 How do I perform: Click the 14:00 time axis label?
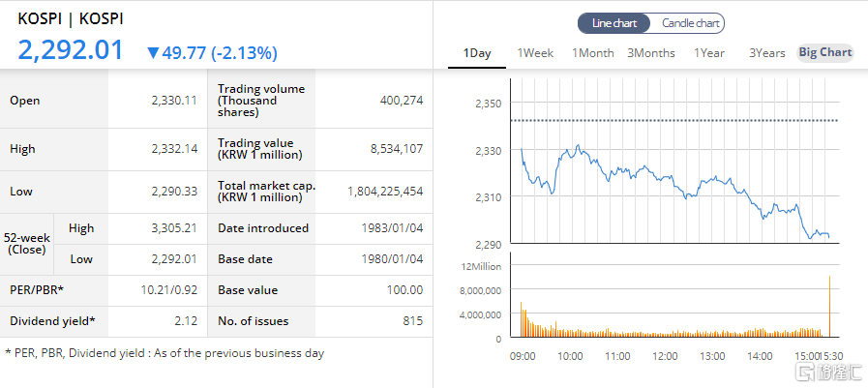pos(760,356)
